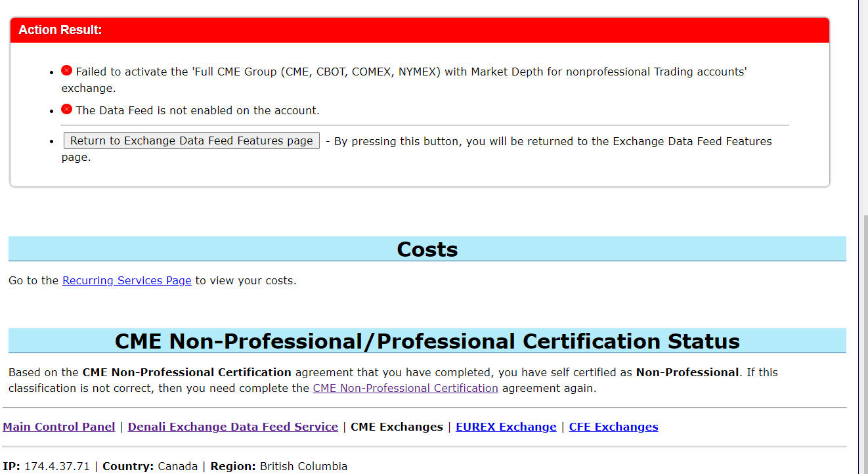The height and width of the screenshot is (474, 868).
Task: Click the CME Non-Professional/Professional Certification Status heading
Action: click(x=427, y=341)
